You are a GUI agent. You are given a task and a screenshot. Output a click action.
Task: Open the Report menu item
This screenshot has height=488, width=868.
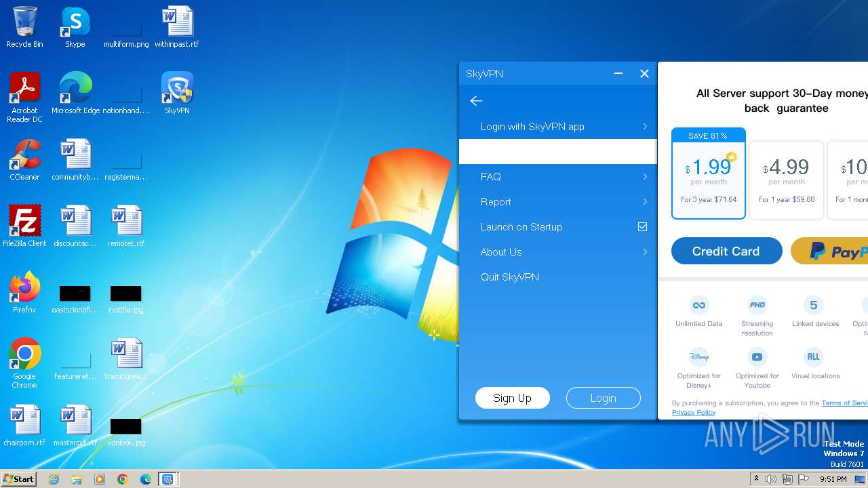[557, 202]
